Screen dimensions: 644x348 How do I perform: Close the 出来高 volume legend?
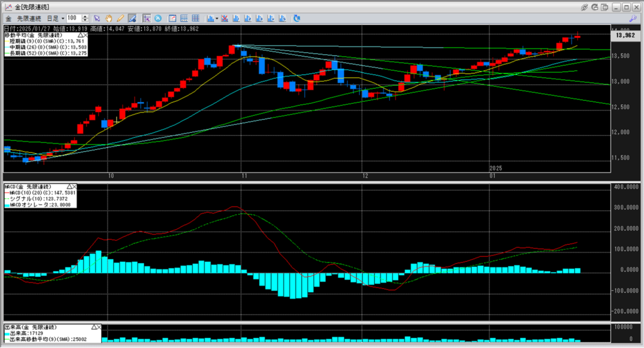(x=101, y=328)
